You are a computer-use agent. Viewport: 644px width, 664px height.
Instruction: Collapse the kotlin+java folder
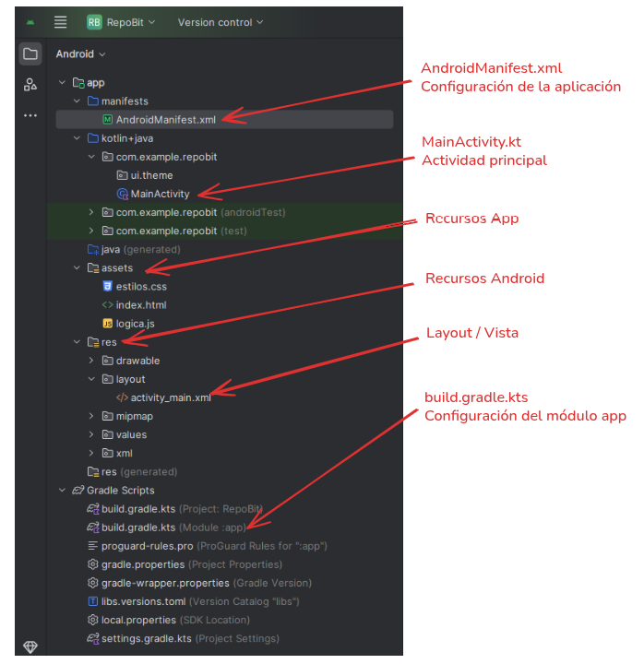(x=77, y=138)
